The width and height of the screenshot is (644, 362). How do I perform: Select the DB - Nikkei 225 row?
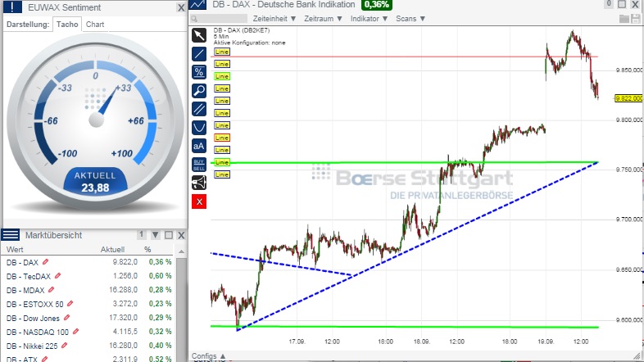click(x=89, y=346)
